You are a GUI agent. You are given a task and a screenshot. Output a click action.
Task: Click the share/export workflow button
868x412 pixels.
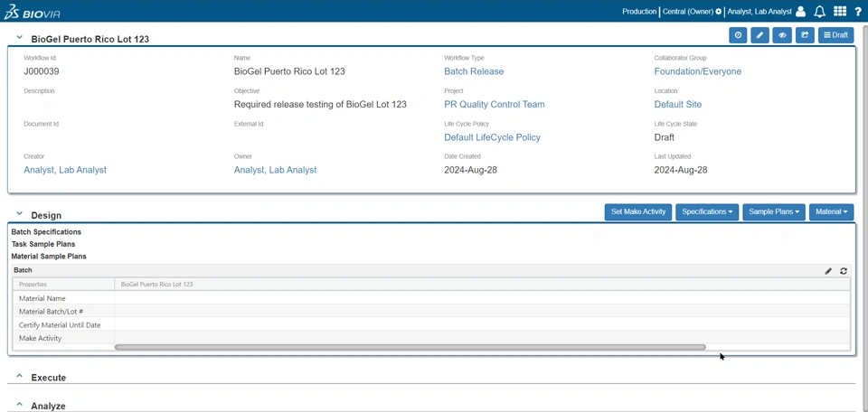[805, 35]
